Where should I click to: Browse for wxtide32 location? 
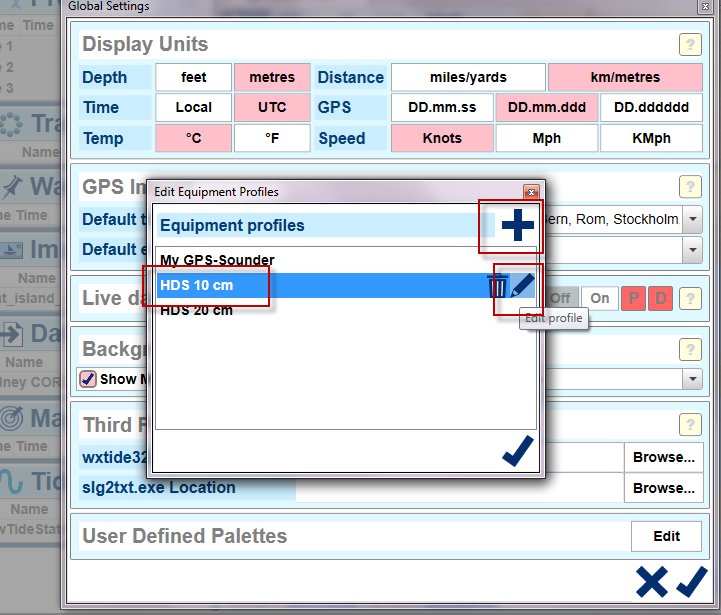(x=663, y=458)
